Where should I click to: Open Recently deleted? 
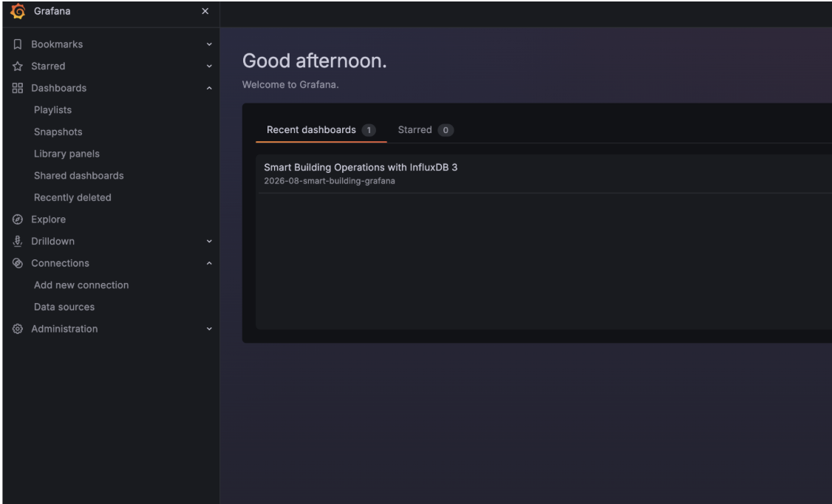(72, 197)
